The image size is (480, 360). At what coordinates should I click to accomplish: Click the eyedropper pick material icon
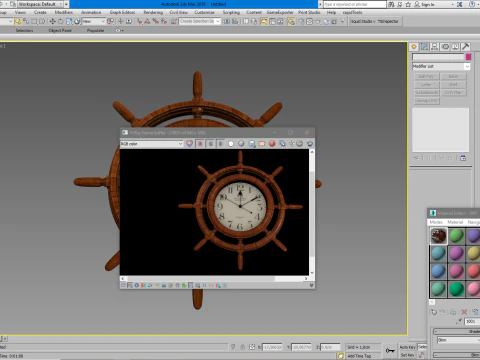459,321
